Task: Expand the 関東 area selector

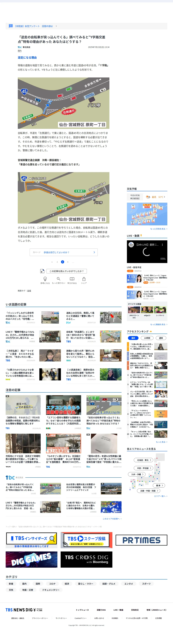Action: pyautogui.click(x=159, y=485)
